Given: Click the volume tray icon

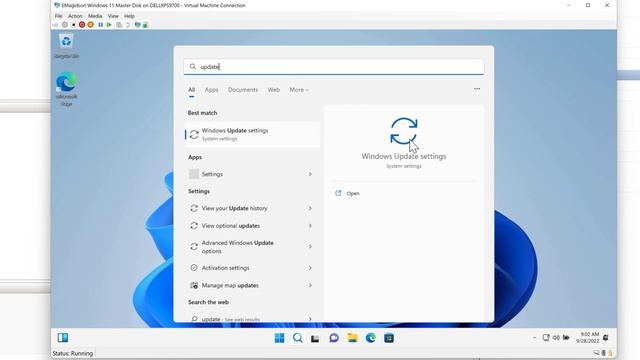Looking at the screenshot, I should (x=556, y=338).
